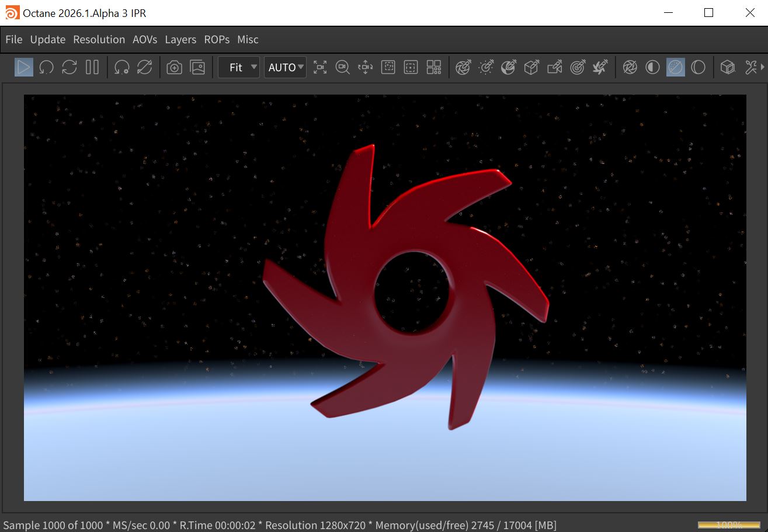Image resolution: width=768 pixels, height=532 pixels.
Task: Expand the toolbar overflow arrow
Action: pyautogui.click(x=762, y=67)
